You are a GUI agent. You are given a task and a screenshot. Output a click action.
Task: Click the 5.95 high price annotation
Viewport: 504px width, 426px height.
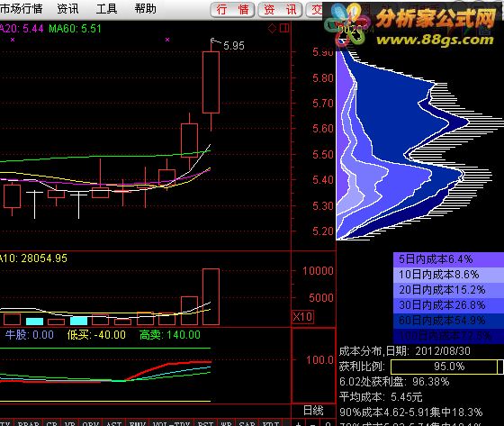point(234,46)
